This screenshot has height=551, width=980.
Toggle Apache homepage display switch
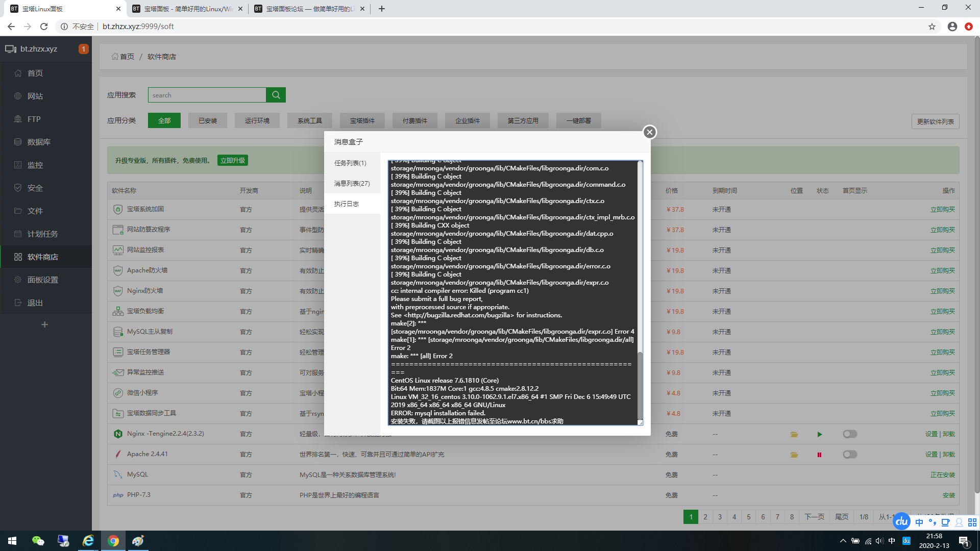coord(850,455)
